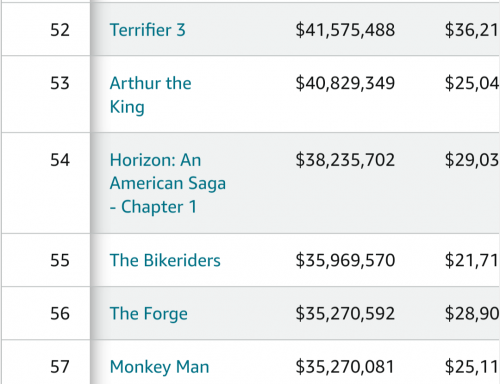Click the $40,829,349 gross value
The height and width of the screenshot is (384, 500).
(345, 83)
